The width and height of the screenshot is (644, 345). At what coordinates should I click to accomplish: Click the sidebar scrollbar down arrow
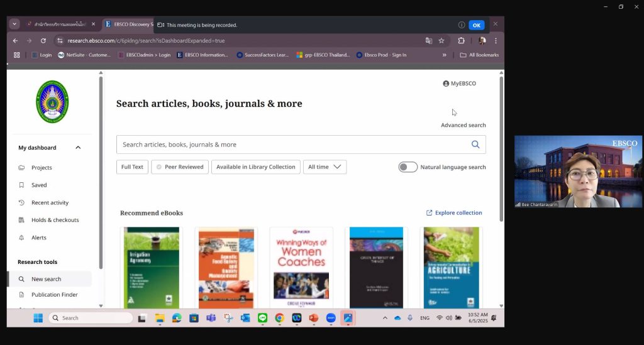(x=101, y=306)
